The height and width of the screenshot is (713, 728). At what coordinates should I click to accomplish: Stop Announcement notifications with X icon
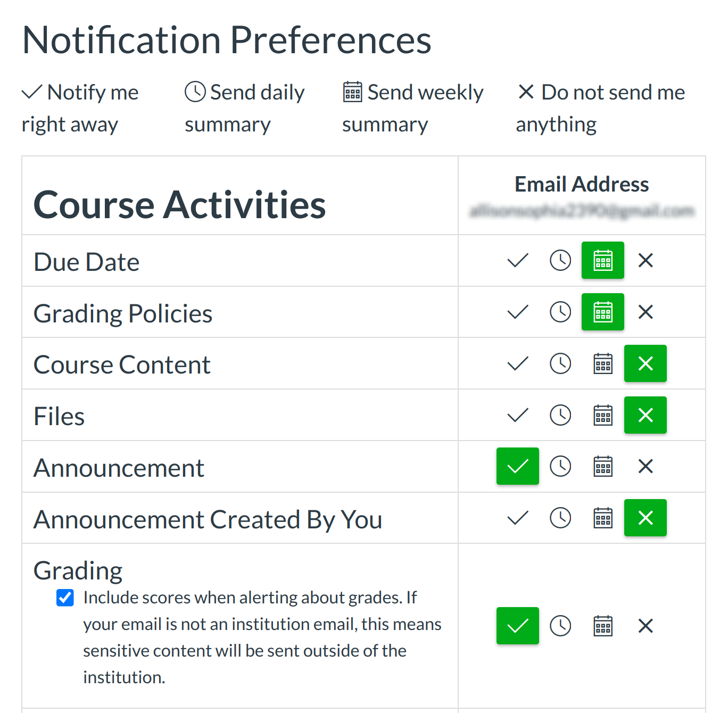646,467
